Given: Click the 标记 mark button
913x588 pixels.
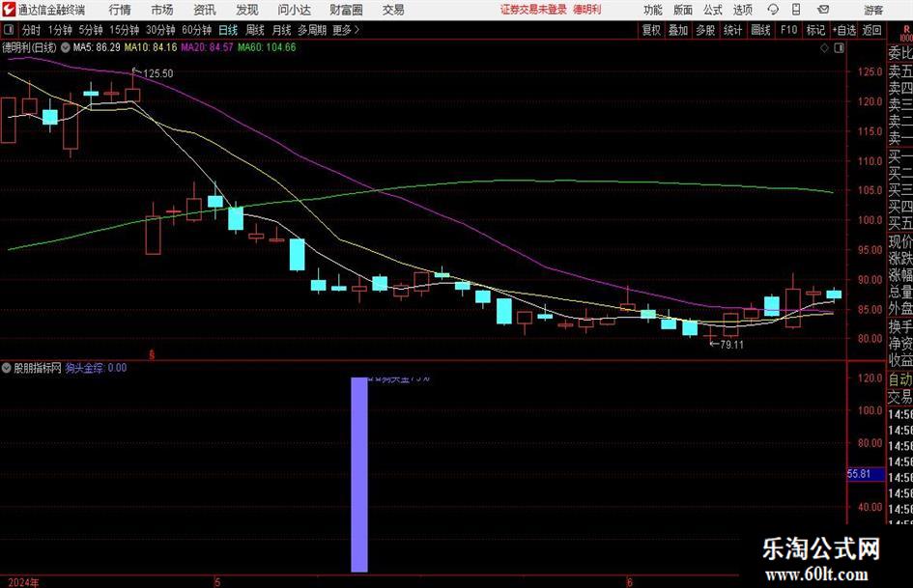Looking at the screenshot, I should coord(815,30).
